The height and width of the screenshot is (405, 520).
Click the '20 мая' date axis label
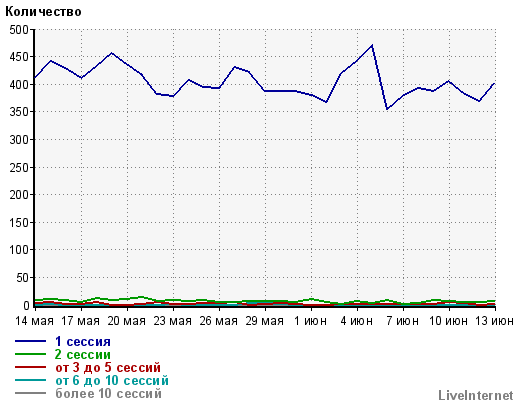127,321
